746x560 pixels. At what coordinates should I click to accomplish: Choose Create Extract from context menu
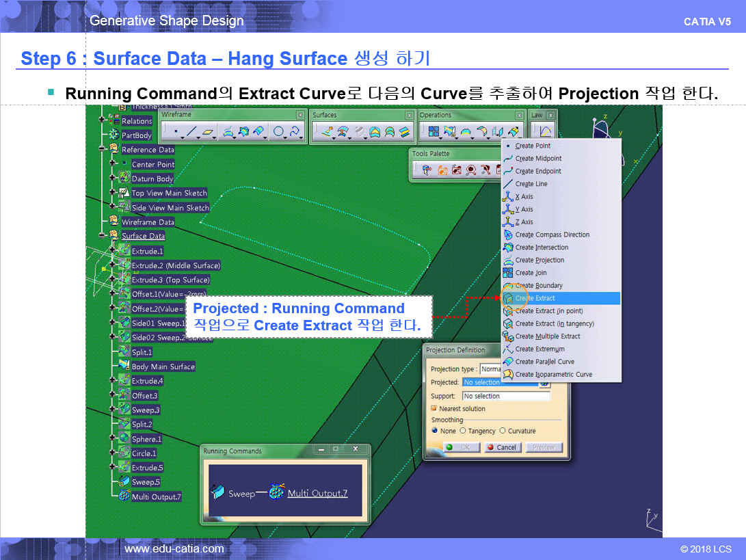(535, 298)
